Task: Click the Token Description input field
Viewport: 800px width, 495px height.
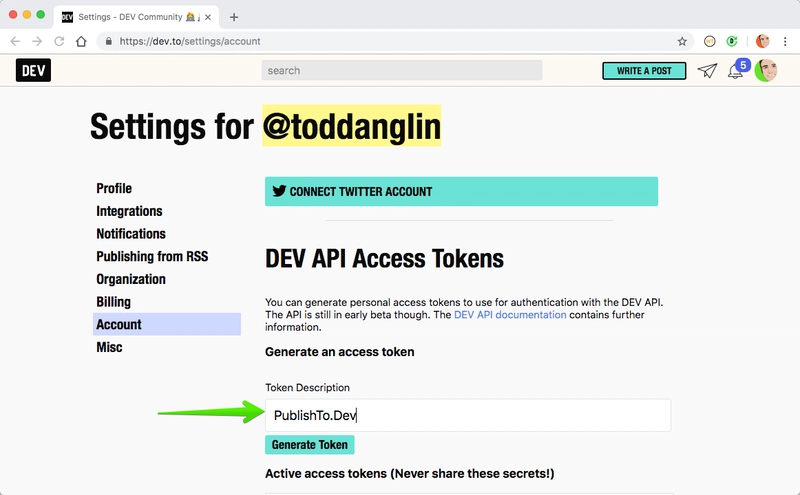Action: (467, 415)
